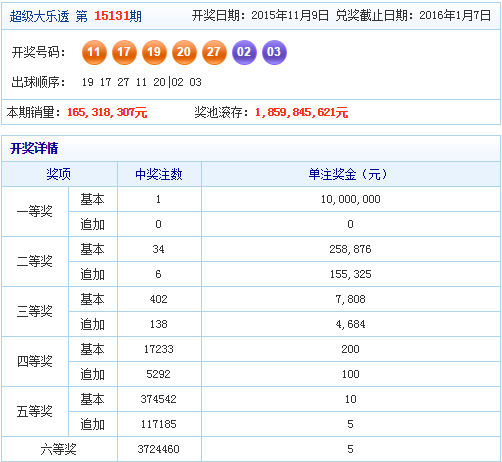Click the ball order sequence 19 17 27 11 20
The width and height of the screenshot is (502, 462).
124,82
